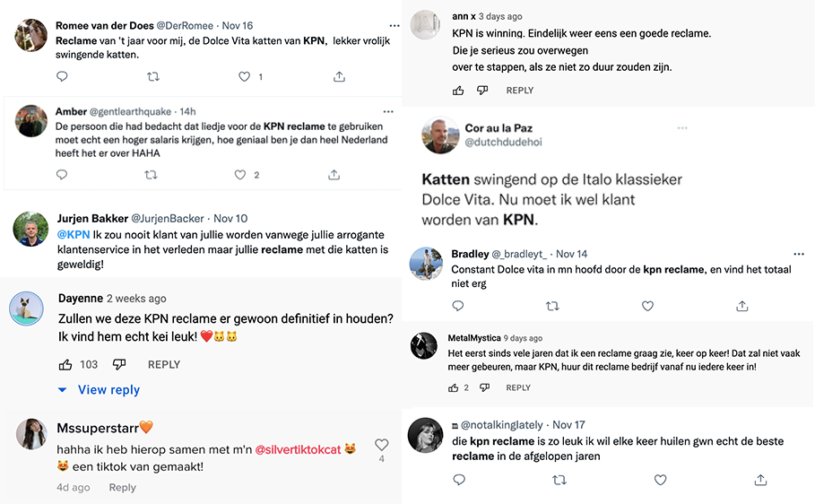The image size is (815, 504).
Task: Click REPLY under MetalMystica's comment
Action: pos(518,387)
